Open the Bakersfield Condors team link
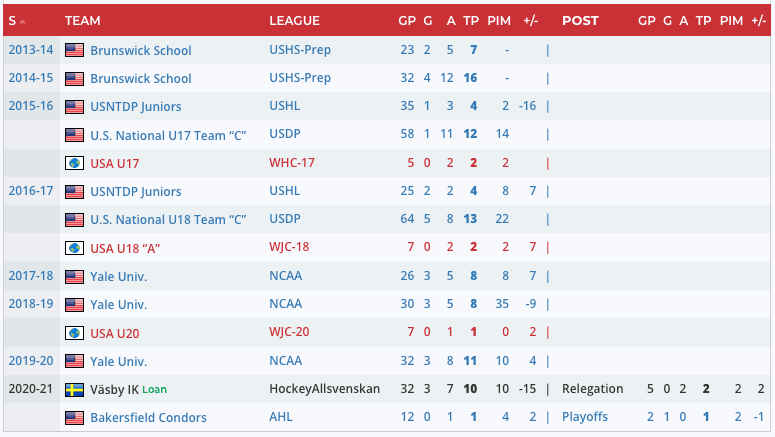Image resolution: width=775 pixels, height=437 pixels. coord(148,418)
